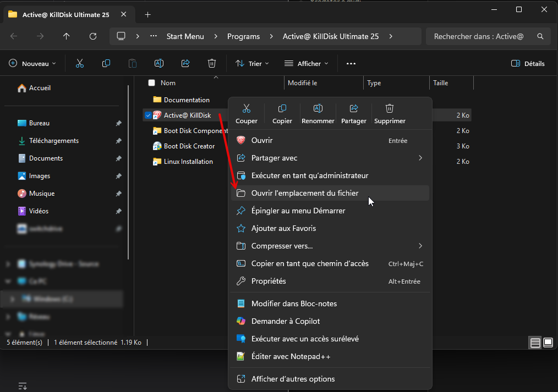Switch to details list view icon

coord(535,343)
